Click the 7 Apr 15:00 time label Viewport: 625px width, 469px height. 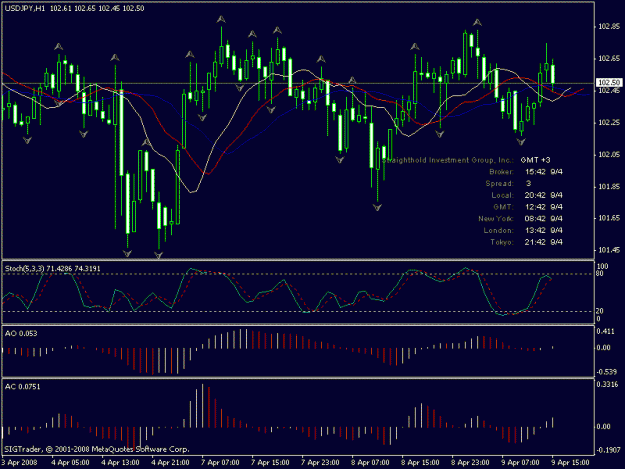point(270,463)
